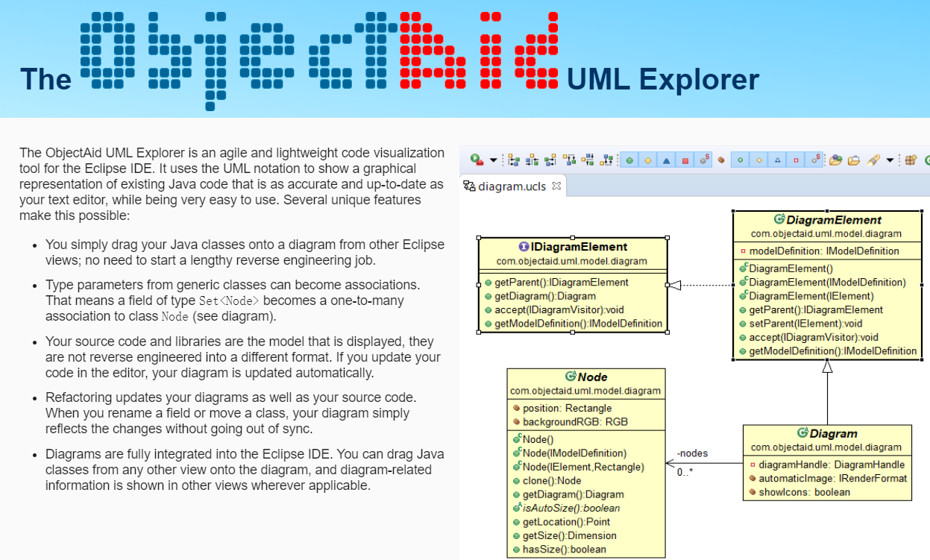This screenshot has height=560, width=930.
Task: Select backgroundRGB: RGB field in Node
Action: [576, 421]
